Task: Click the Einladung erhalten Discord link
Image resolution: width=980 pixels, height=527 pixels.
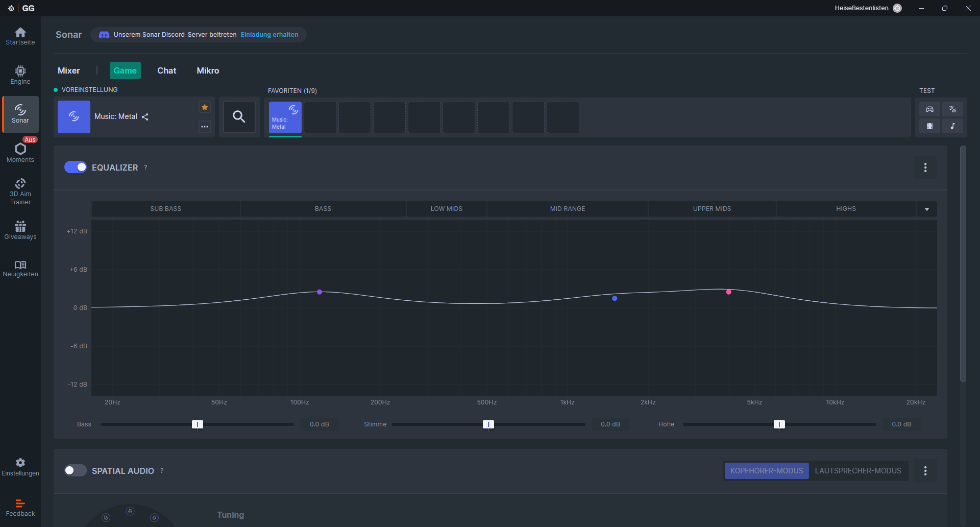Action: (269, 35)
